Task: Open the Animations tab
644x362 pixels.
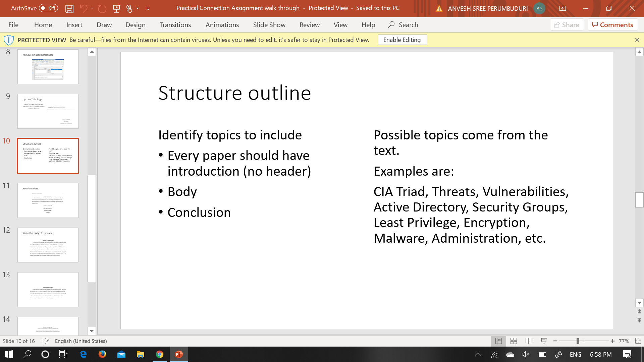Action: [x=222, y=25]
